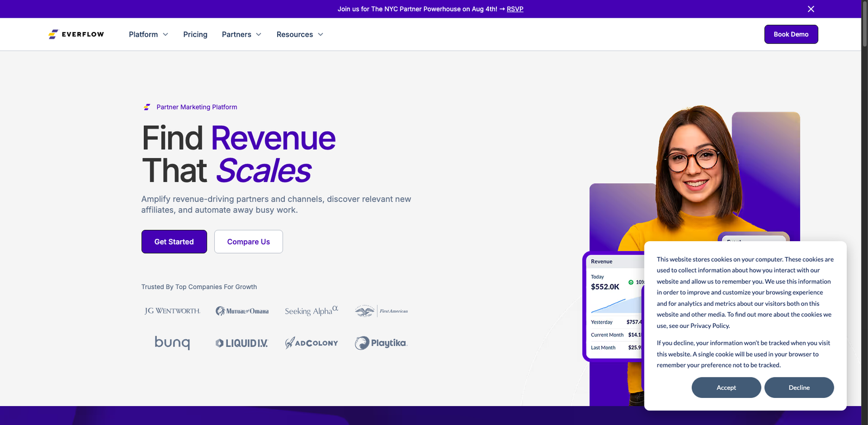Click the bunq logo
Screen dimensions: 868x425
[172, 343]
